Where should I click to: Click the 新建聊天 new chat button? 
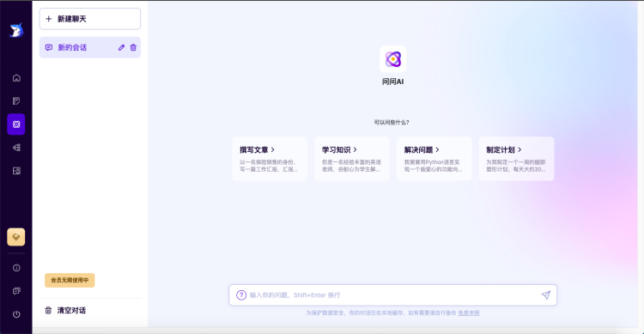[90, 19]
